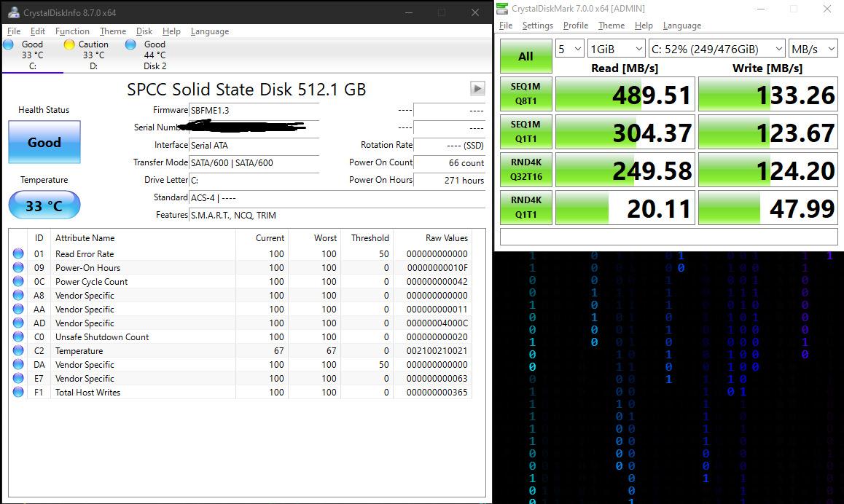Click the next disk arrow button
The image size is (844, 504).
pyautogui.click(x=477, y=88)
